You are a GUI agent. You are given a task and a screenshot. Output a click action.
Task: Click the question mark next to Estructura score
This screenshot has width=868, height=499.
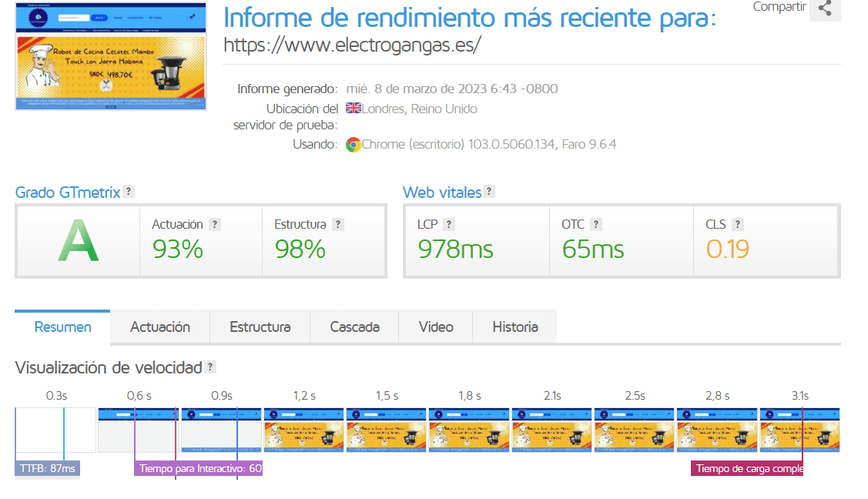click(337, 224)
